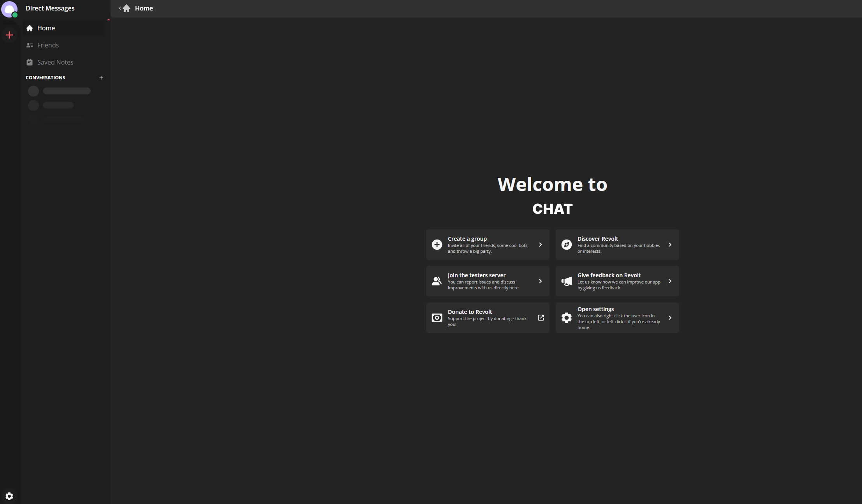Click the people icon on testers server card
This screenshot has width=862, height=504.
[437, 281]
